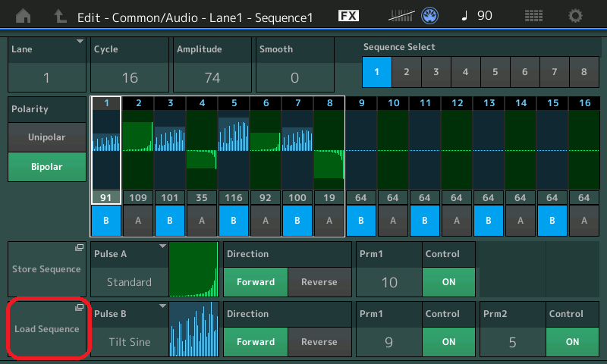Viewport: 607px width, 364px height.
Task: Expand the Lane dropdown
Action: tap(47, 64)
